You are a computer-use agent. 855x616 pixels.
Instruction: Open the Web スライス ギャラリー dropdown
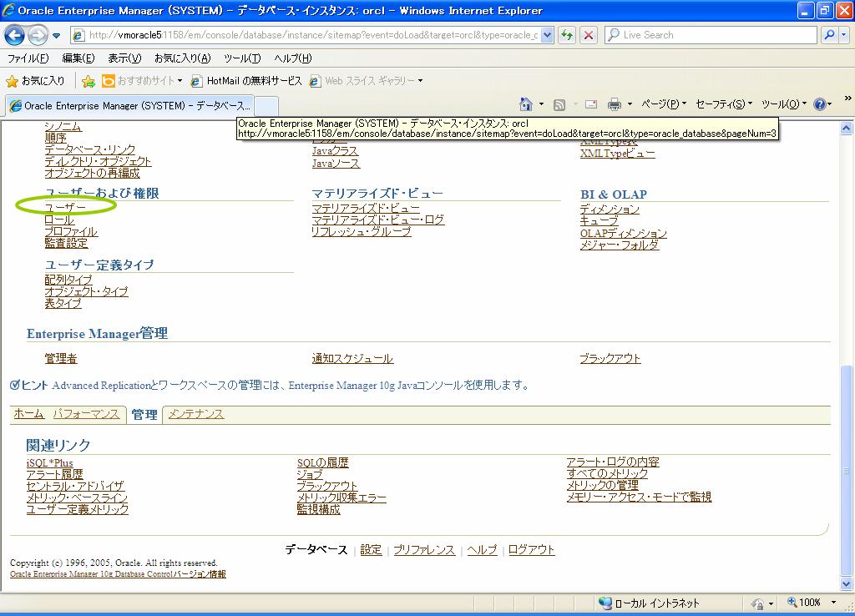point(367,81)
